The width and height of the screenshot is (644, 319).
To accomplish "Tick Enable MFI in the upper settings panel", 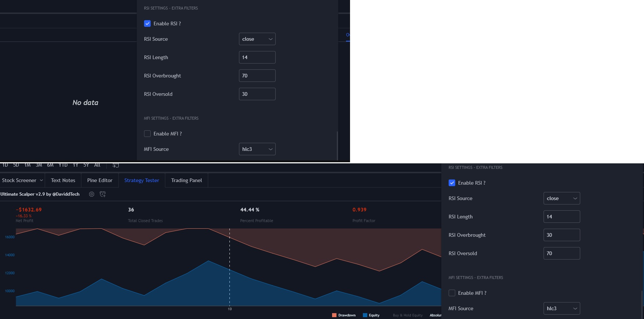I will coord(147,134).
